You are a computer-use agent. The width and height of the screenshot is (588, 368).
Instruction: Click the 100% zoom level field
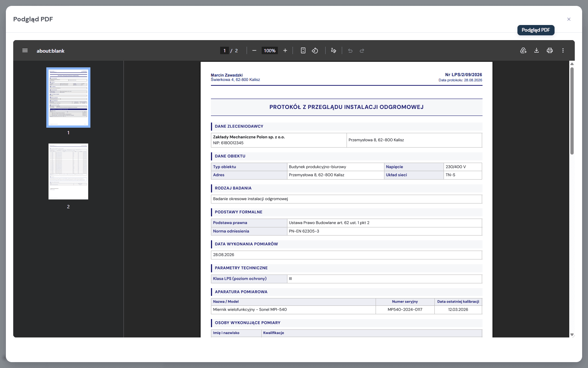(270, 50)
